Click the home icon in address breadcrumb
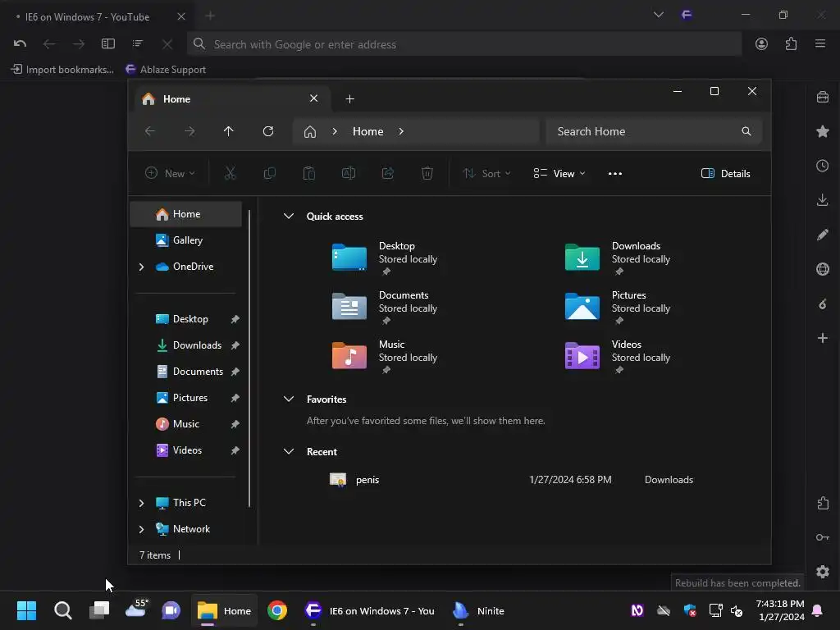Screen dimensions: 840x630 coord(309,132)
